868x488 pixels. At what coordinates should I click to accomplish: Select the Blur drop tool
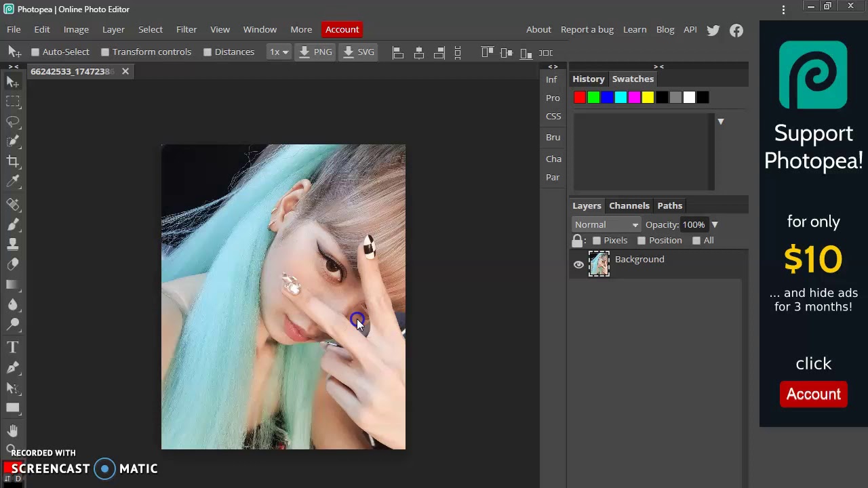coord(13,304)
